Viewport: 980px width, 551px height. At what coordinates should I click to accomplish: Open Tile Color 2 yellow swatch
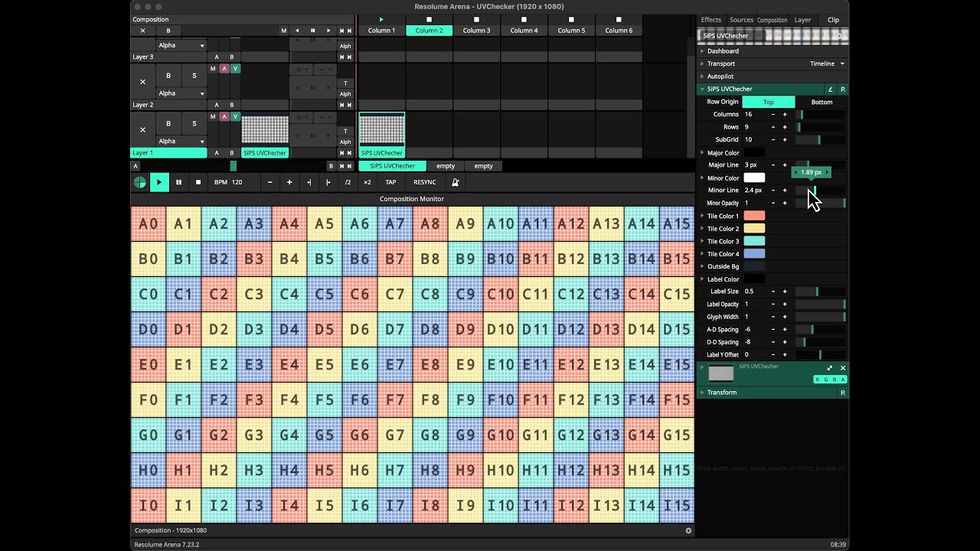(754, 229)
